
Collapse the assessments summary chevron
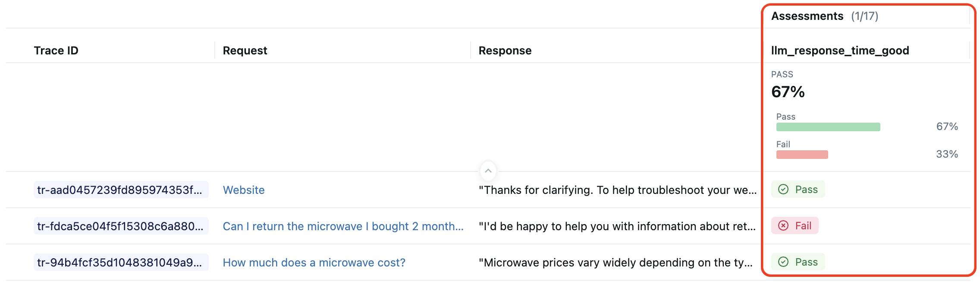click(488, 171)
